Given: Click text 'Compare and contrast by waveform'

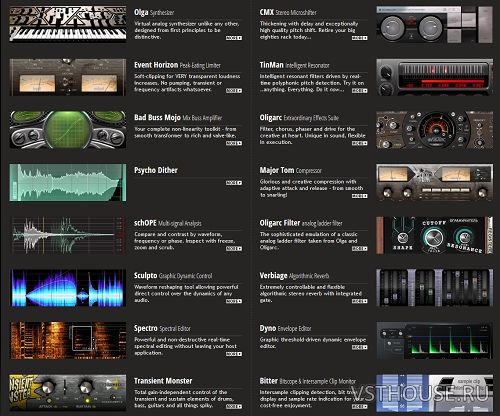Looking at the screenshot, I should point(178,234).
